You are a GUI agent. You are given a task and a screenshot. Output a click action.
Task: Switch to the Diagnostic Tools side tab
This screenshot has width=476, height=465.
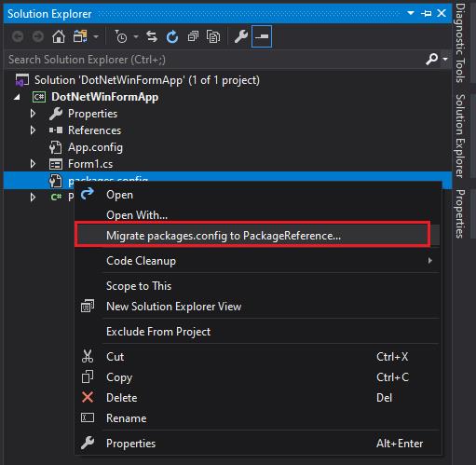(x=460, y=43)
